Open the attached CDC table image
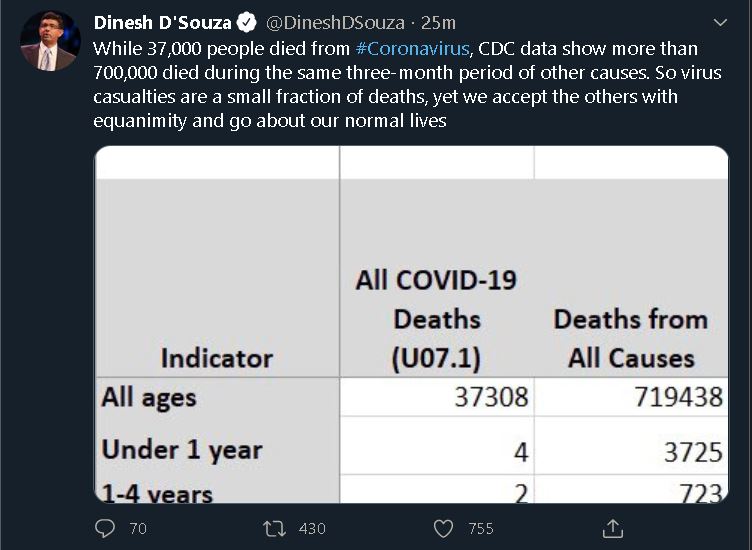The image size is (752, 550). pos(411,324)
